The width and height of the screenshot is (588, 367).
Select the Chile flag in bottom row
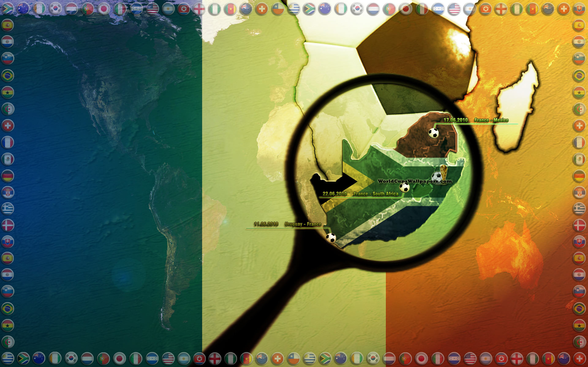coord(294,358)
